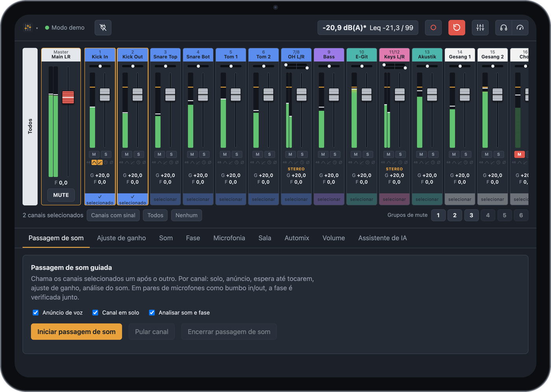Solo the Snare Top channel

coord(171,154)
